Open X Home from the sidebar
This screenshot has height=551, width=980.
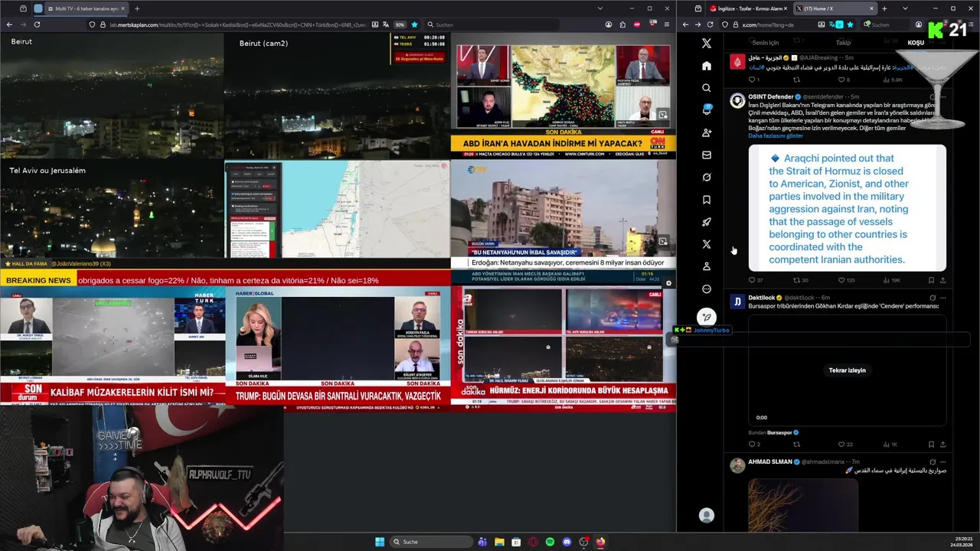coord(707,66)
